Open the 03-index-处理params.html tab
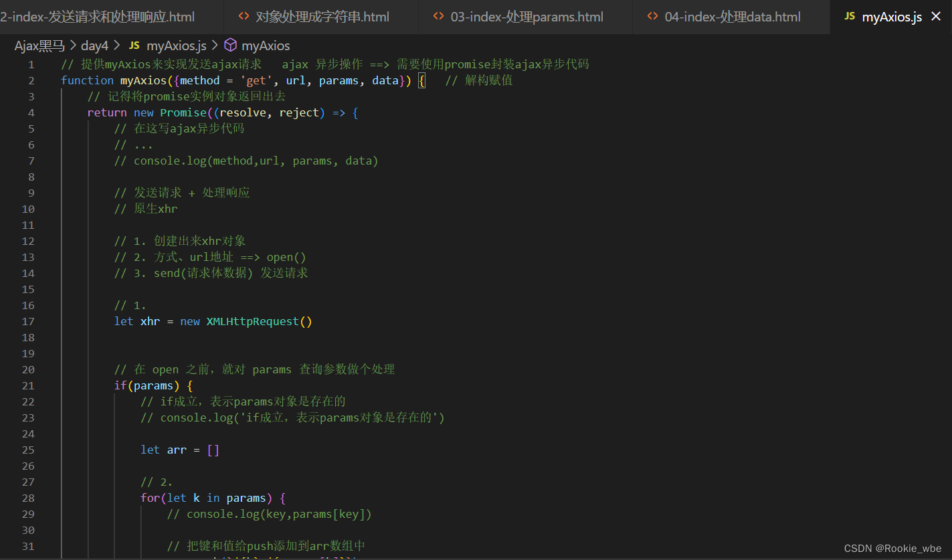Screen dimensions: 952x560 [x=526, y=17]
